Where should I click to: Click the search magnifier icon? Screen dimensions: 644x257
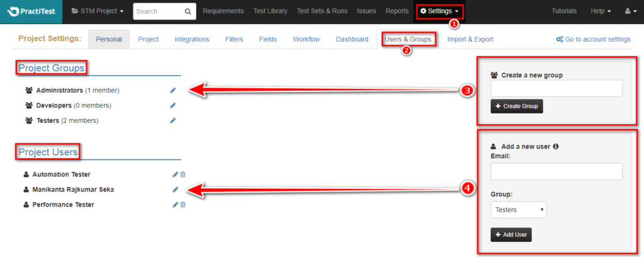tap(187, 11)
